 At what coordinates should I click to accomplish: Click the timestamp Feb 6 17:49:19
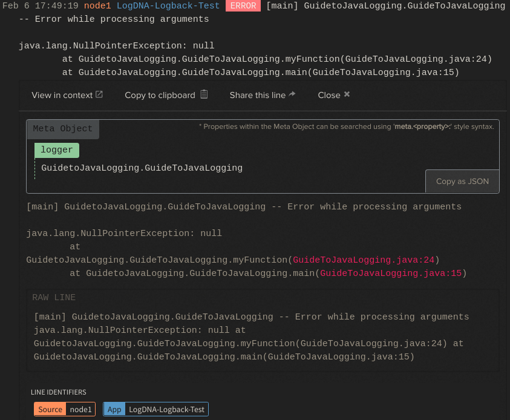[x=41, y=6]
